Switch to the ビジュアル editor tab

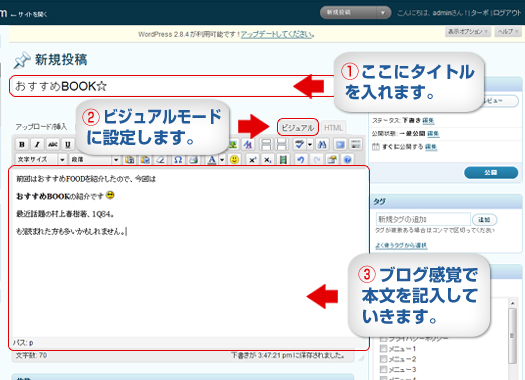[x=298, y=128]
